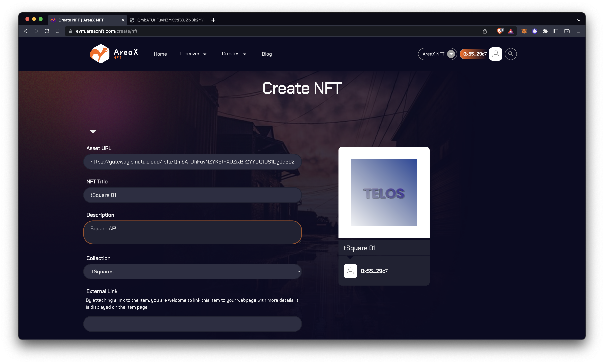The width and height of the screenshot is (604, 364).
Task: Click the External Link input field
Action: [192, 324]
